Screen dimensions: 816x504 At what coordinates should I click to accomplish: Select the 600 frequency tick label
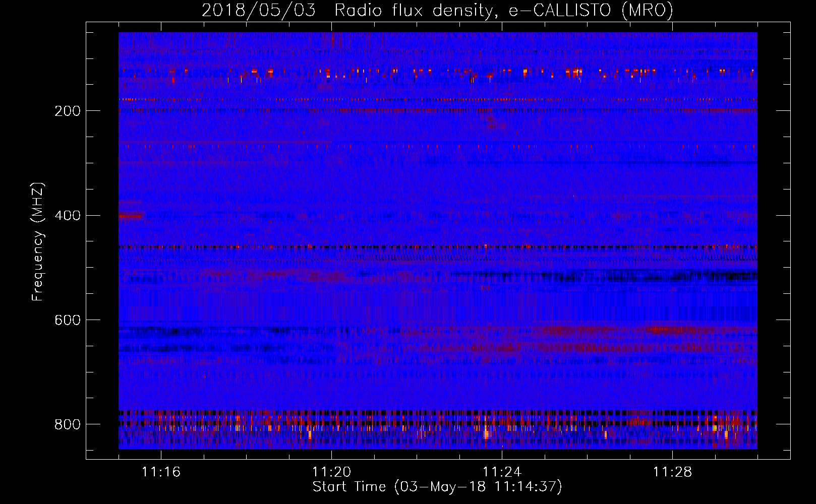pyautogui.click(x=67, y=321)
